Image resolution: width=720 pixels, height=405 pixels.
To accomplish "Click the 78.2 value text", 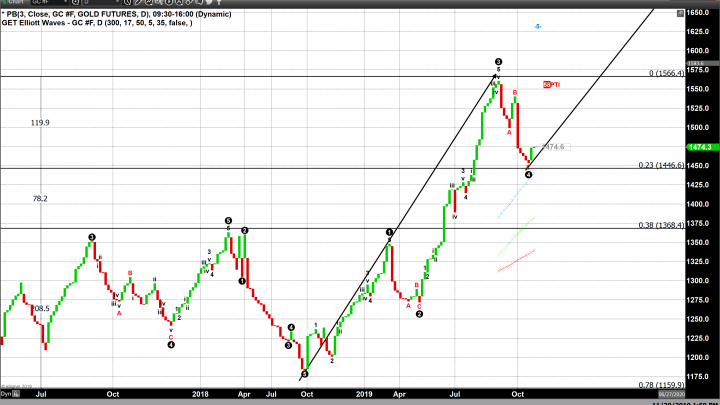I will pyautogui.click(x=40, y=198).
